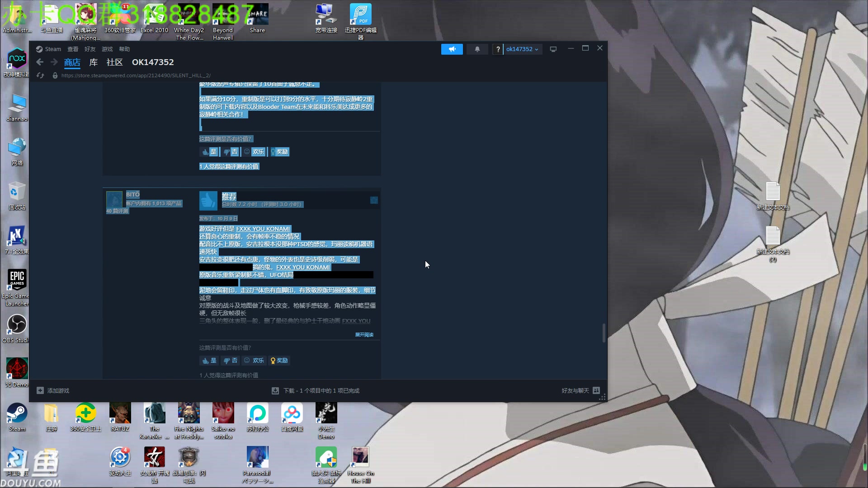The image size is (868, 488).
Task: Mark BITO's review as 欢乐
Action: (254, 361)
